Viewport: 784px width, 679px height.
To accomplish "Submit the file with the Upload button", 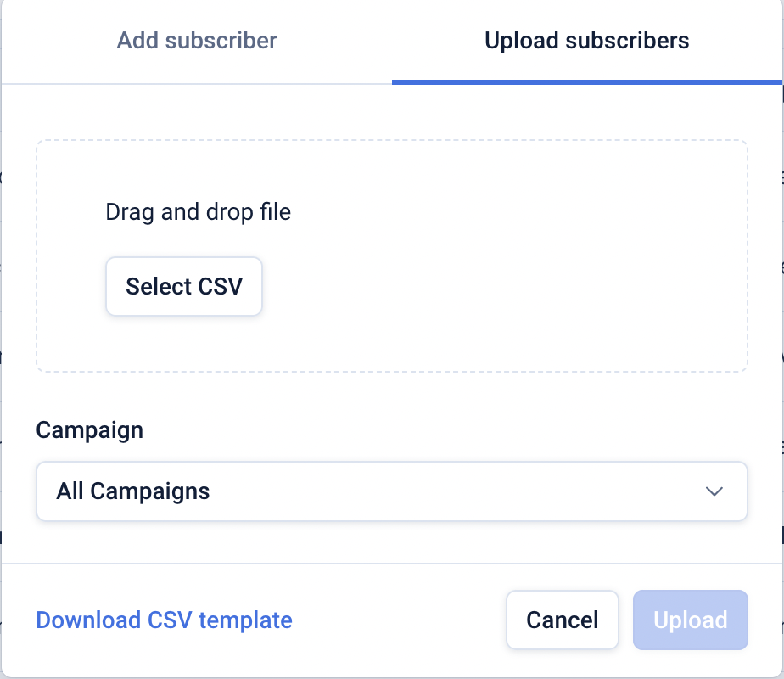I will click(x=690, y=620).
